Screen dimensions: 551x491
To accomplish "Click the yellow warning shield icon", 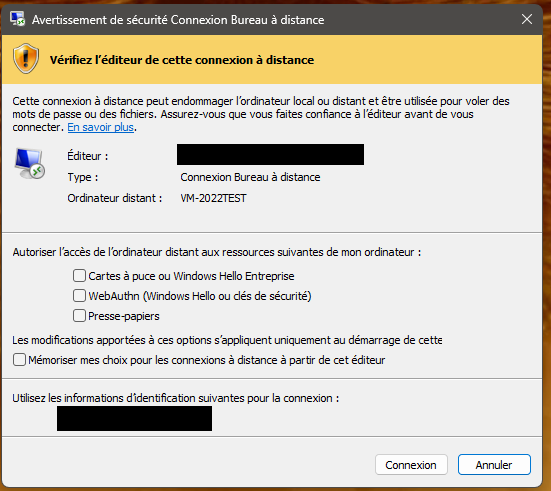I will (26, 59).
